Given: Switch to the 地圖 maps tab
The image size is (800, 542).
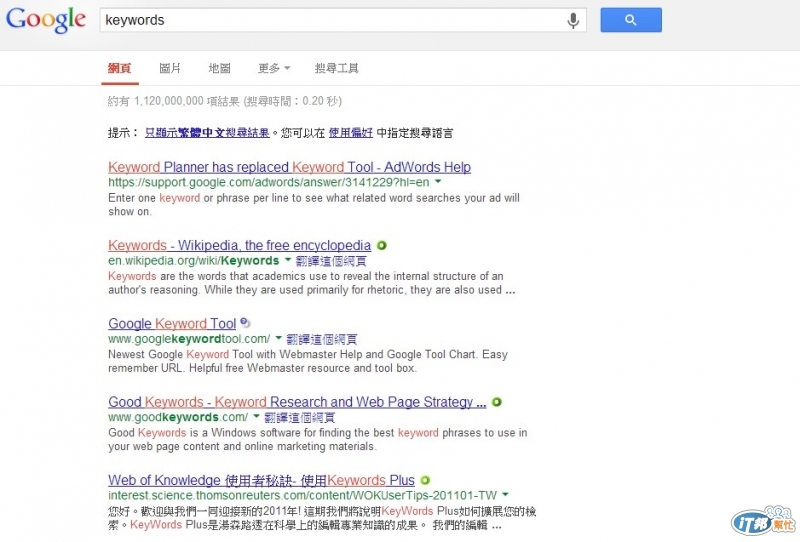Looking at the screenshot, I should 219,68.
